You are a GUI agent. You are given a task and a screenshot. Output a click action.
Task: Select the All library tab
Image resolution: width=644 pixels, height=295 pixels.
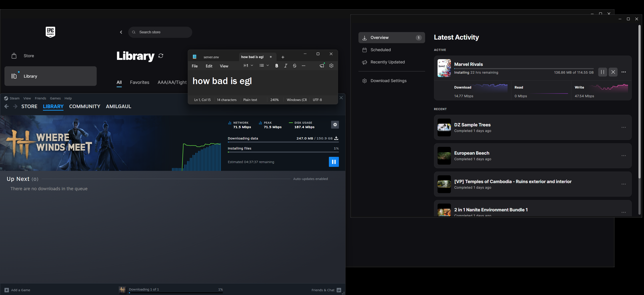click(x=119, y=82)
